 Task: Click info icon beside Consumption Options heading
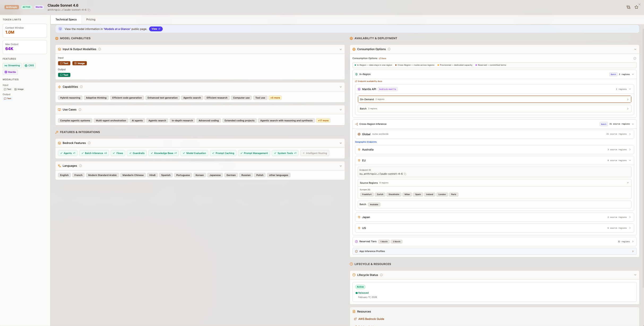click(389, 49)
